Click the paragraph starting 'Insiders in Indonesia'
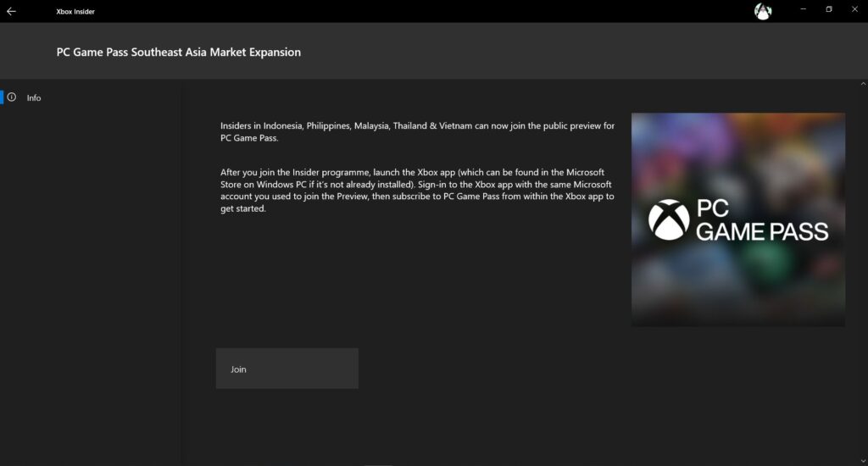The width and height of the screenshot is (868, 466). click(x=417, y=131)
